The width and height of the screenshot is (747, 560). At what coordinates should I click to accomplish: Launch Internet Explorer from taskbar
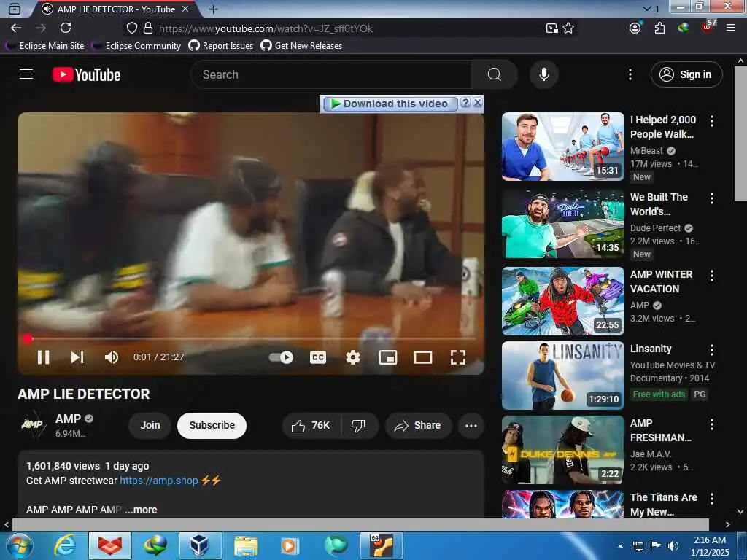(65, 545)
